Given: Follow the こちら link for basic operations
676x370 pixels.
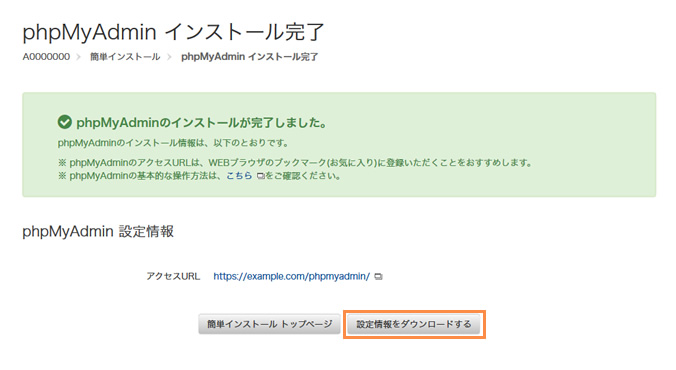Looking at the screenshot, I should point(239,176).
